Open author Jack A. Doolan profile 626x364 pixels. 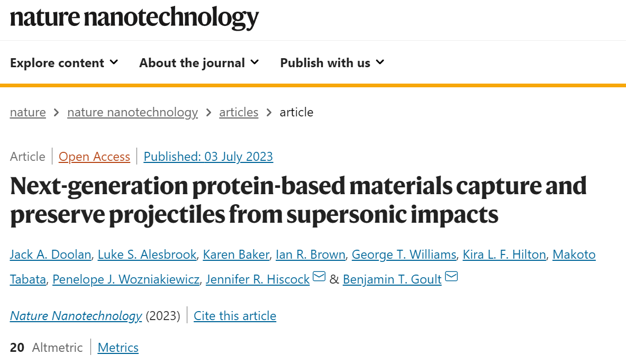pyautogui.click(x=51, y=254)
